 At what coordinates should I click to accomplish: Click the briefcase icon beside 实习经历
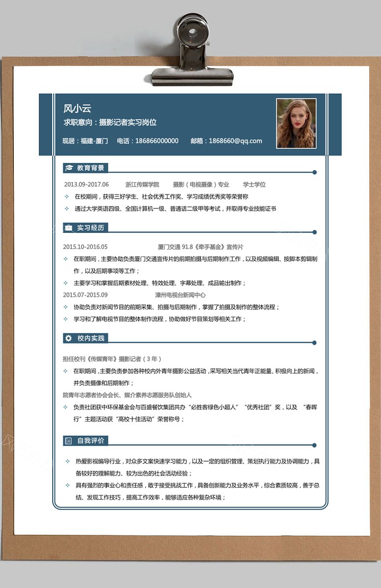(x=68, y=228)
